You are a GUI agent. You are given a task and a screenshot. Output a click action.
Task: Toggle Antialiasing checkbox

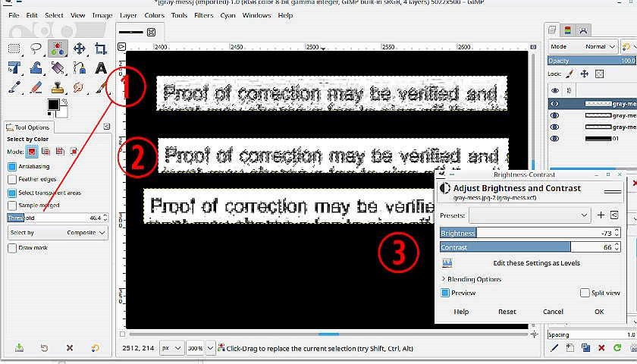click(x=12, y=167)
